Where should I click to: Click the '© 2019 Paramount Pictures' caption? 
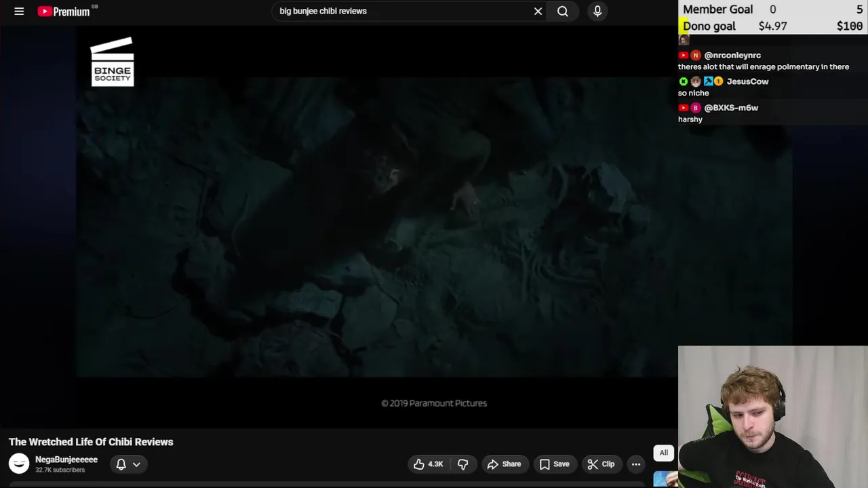[x=434, y=403]
